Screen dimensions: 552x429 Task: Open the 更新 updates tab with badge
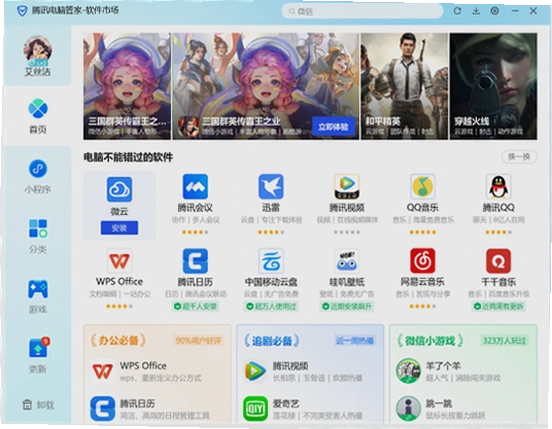click(38, 356)
